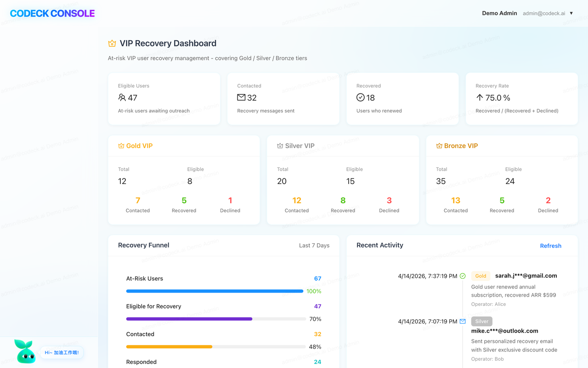Click the Contacted envelope icon
This screenshot has width=588, height=368.
[x=241, y=98]
